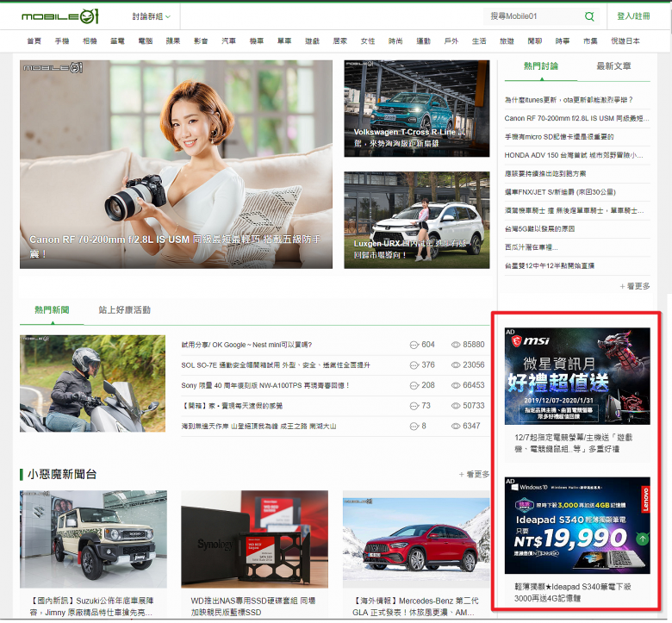
Task: Click the 登入/註冊 login link
Action: (633, 16)
